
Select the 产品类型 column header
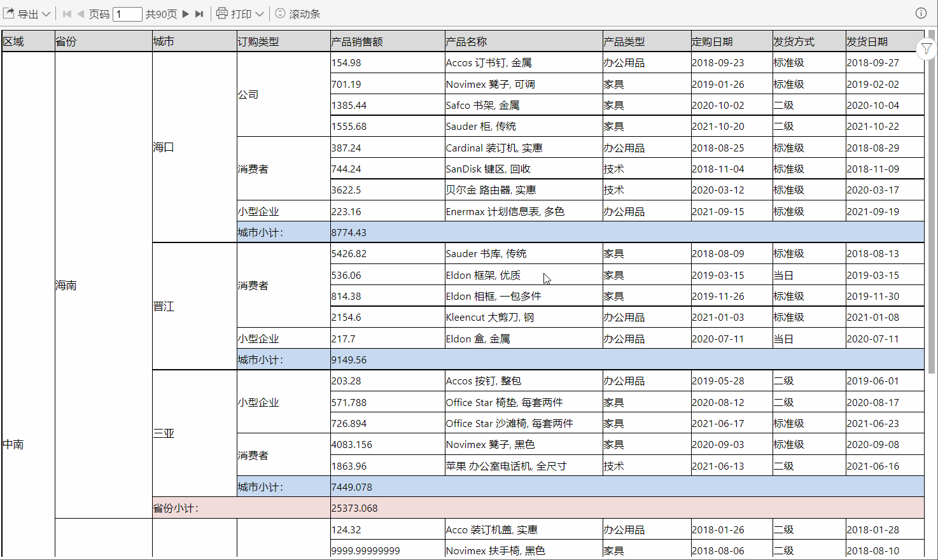click(647, 41)
